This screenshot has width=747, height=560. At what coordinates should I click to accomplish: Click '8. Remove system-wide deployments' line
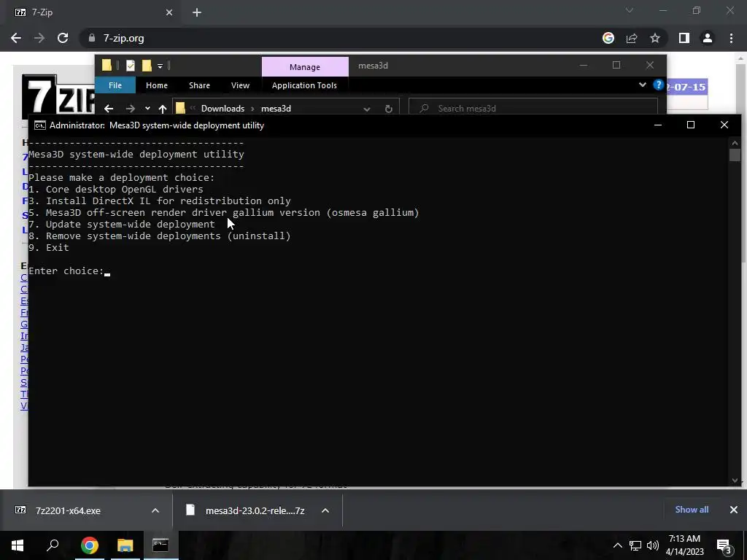pos(160,236)
